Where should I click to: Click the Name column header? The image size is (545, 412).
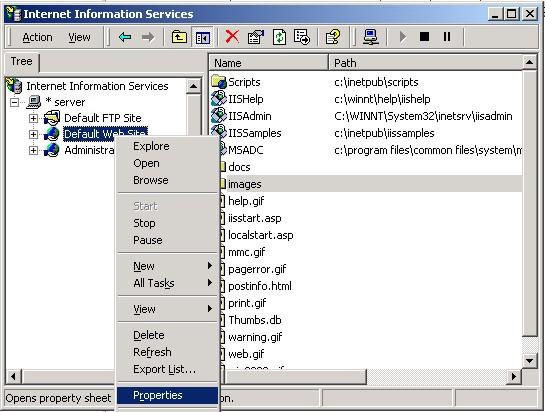tap(269, 63)
